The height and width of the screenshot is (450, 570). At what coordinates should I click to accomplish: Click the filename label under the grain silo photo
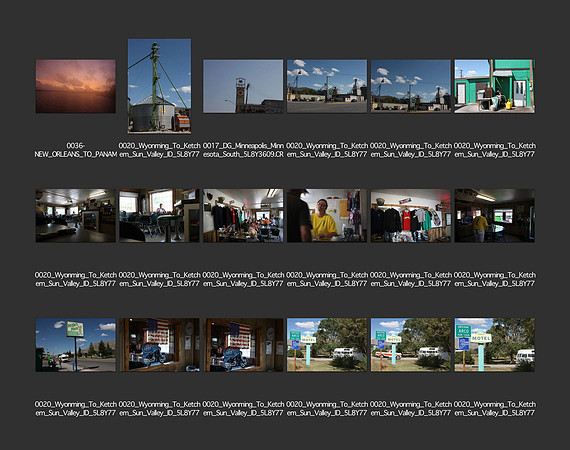[159, 150]
